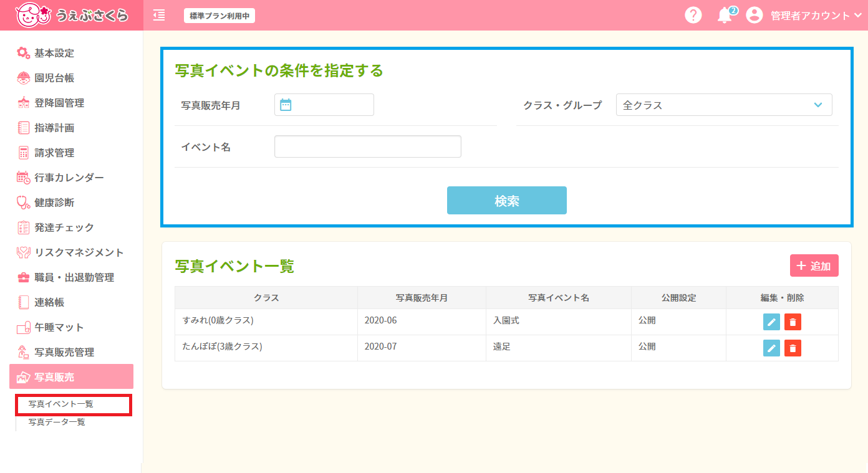Image resolution: width=868 pixels, height=473 pixels.
Task: Edit the たんぽぽ(3歳クラス) event with pencil icon
Action: tap(771, 348)
